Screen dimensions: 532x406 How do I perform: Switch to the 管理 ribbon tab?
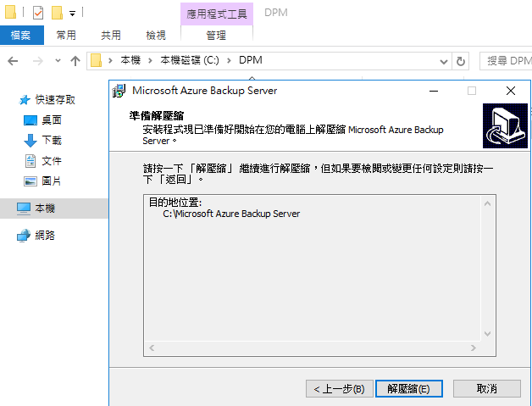tap(217, 35)
